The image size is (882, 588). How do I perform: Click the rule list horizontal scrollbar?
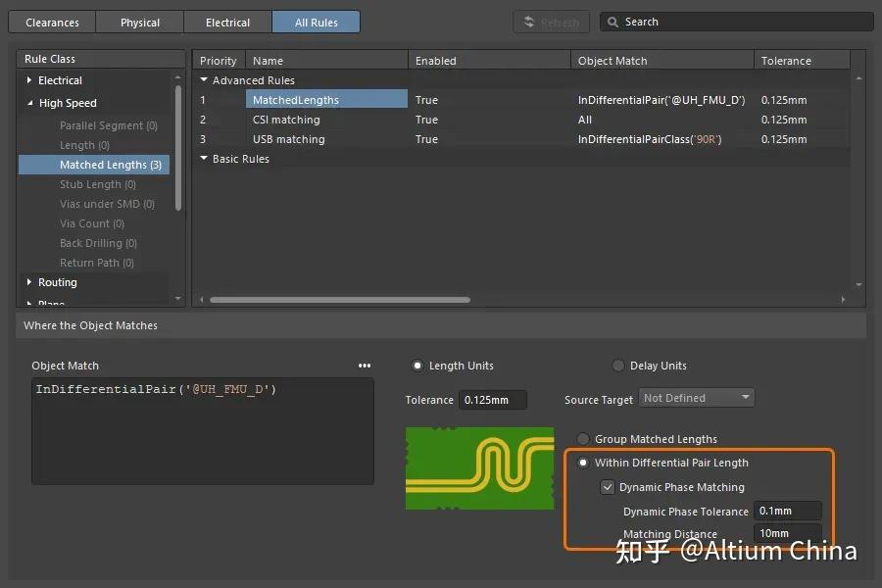[340, 300]
